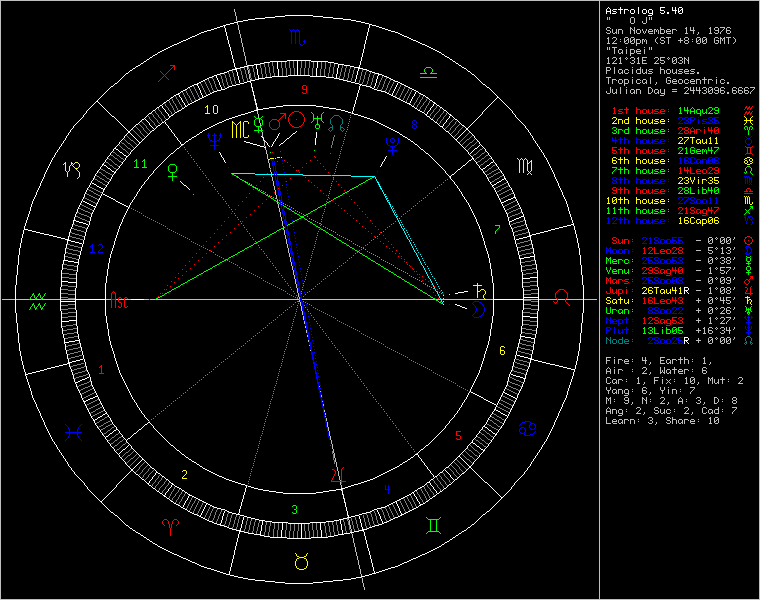Click the 'Car: 1, Fix: 10, Mut: 2' line
This screenshot has height=600, width=760.
pyautogui.click(x=674, y=381)
